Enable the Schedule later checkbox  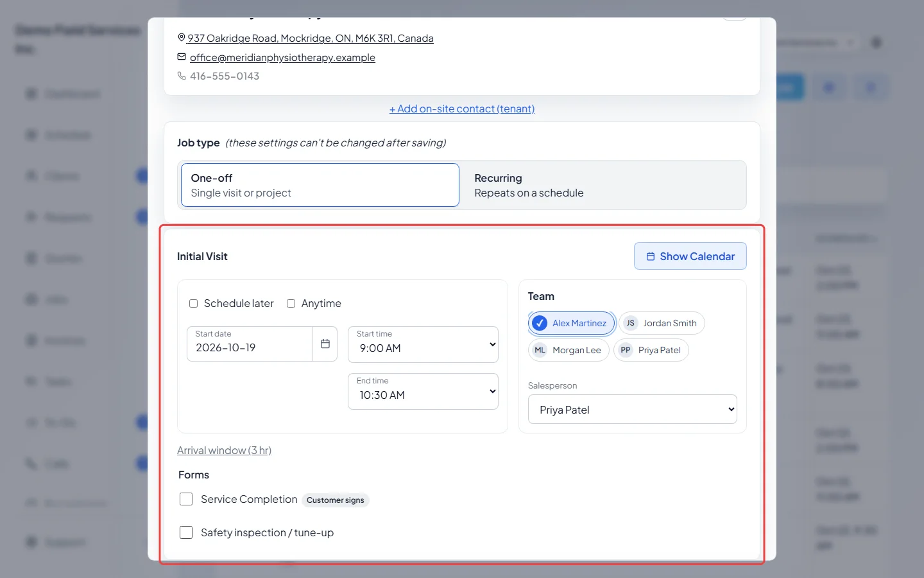(193, 303)
